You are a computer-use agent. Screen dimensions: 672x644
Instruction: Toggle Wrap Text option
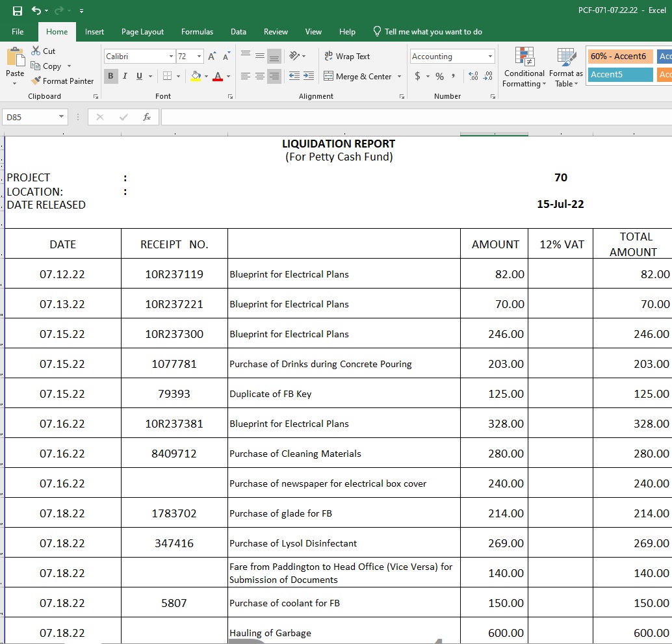tap(347, 57)
